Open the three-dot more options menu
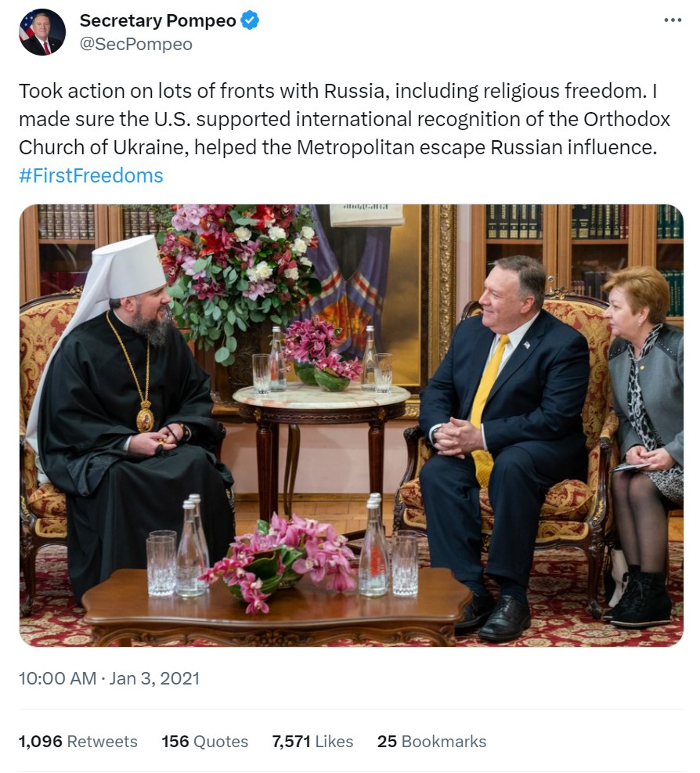 pos(673,20)
